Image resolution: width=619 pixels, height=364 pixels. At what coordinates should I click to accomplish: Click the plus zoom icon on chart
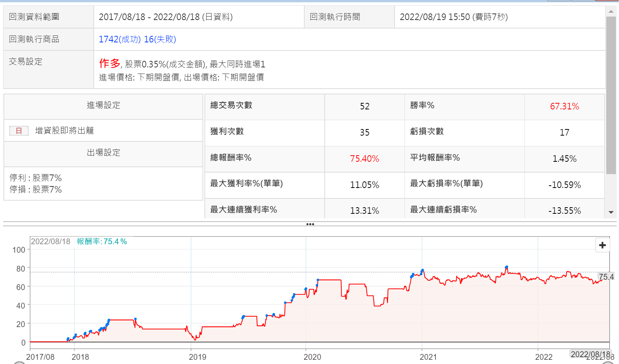pos(602,245)
